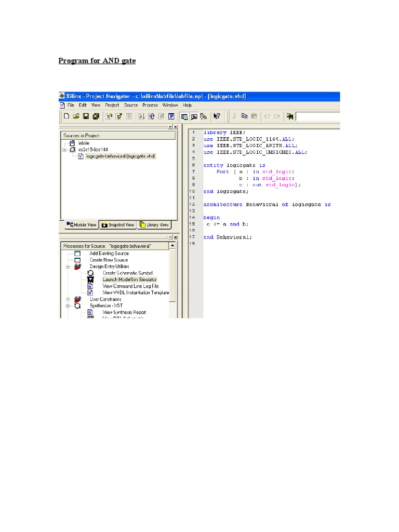Switch to the Library View tab
The width and height of the screenshot is (399, 532).
pos(154,225)
